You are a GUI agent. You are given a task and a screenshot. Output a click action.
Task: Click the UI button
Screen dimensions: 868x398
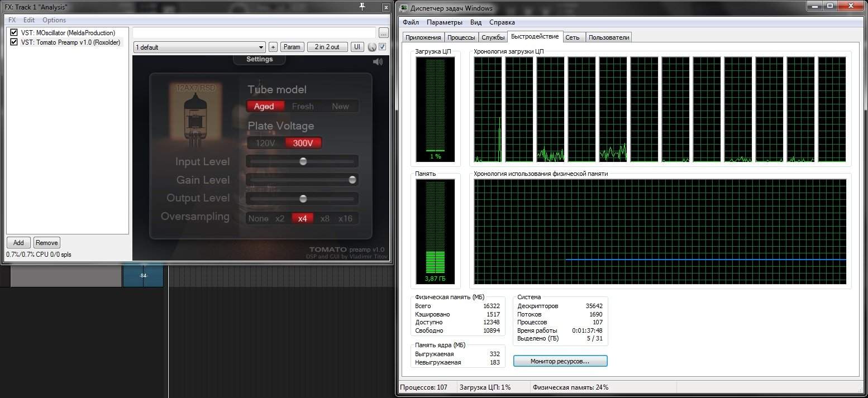point(357,47)
